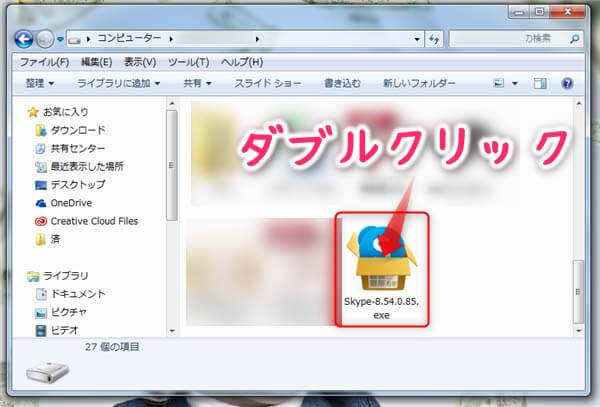
Task: Click the 最近表示した場所 icon
Action: (x=41, y=167)
